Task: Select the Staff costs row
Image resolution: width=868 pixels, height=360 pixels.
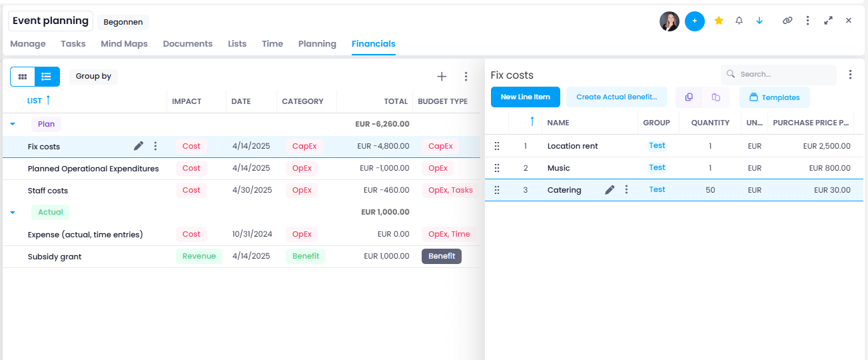Action: tap(241, 191)
